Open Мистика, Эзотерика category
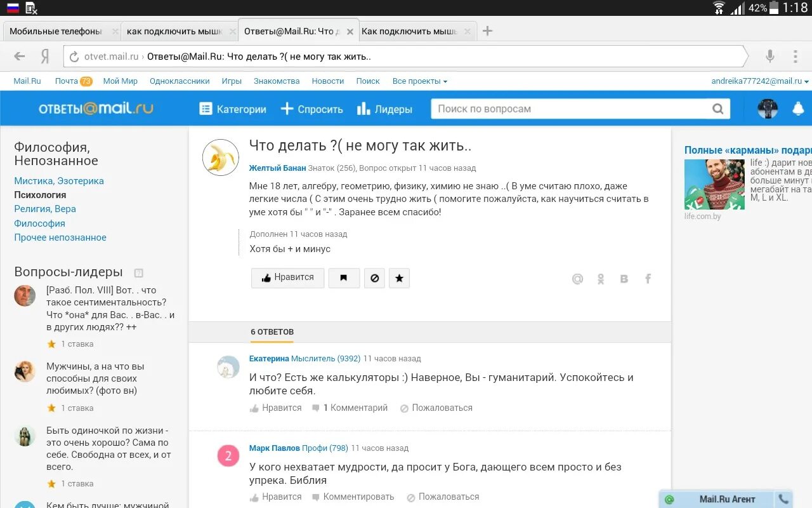The width and height of the screenshot is (812, 508). click(x=59, y=181)
